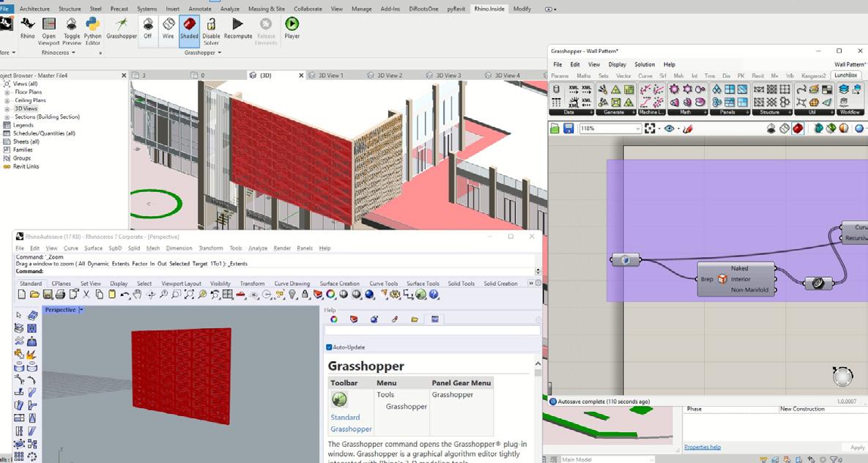The image size is (868, 463).
Task: Click the Brep edges component on canvas
Action: pos(735,279)
